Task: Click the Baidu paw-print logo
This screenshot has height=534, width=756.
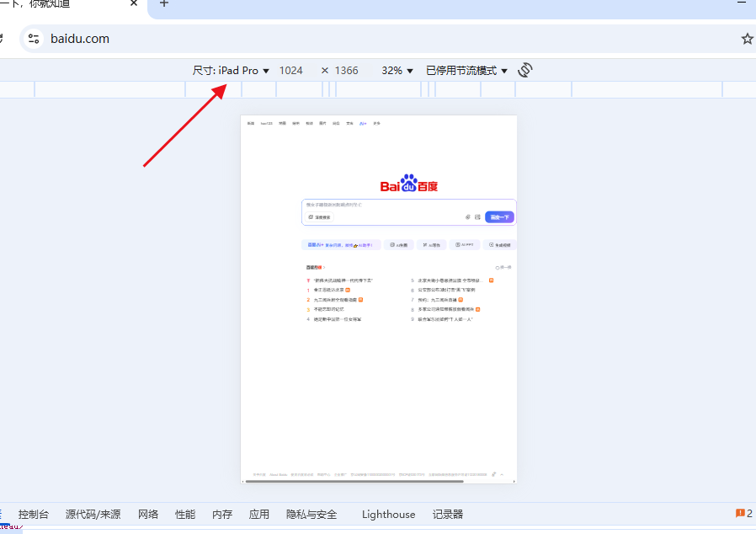Action: 408,179
